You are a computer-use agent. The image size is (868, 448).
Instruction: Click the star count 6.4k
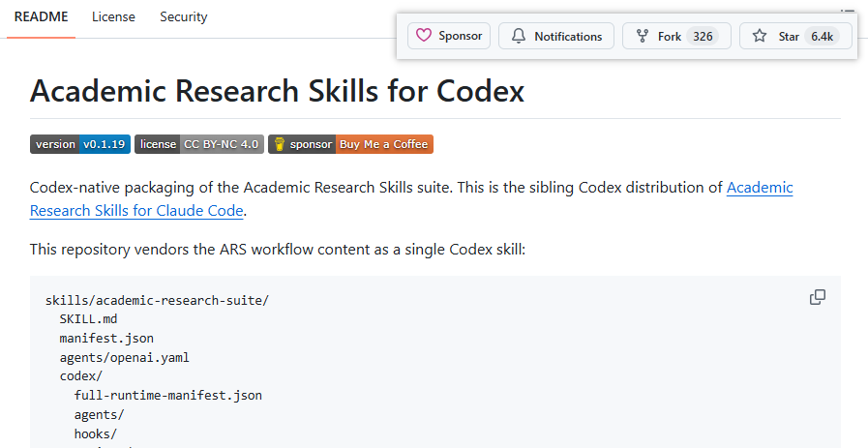point(823,37)
